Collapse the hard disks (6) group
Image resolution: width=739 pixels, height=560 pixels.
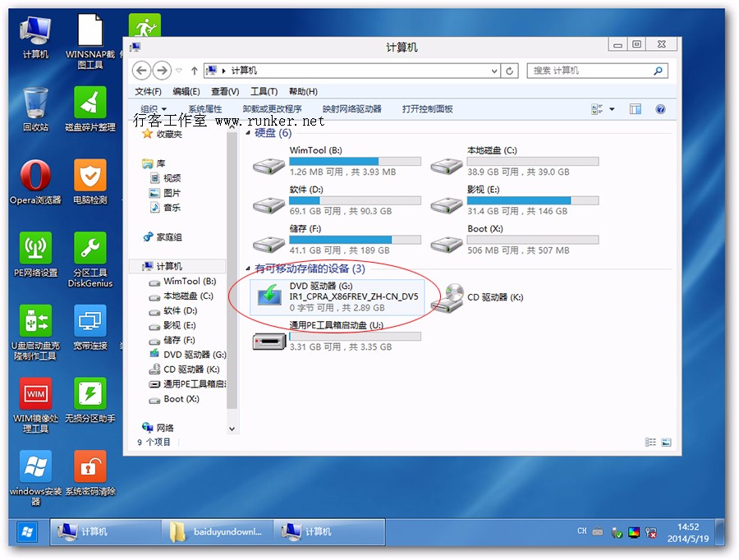point(249,133)
